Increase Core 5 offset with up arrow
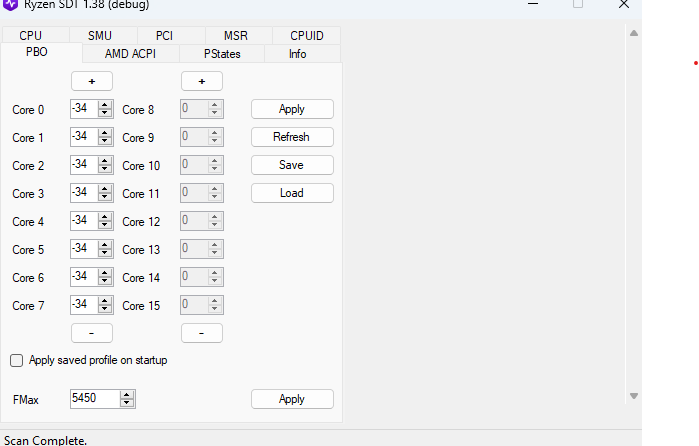This screenshot has width=699, height=446. click(105, 245)
